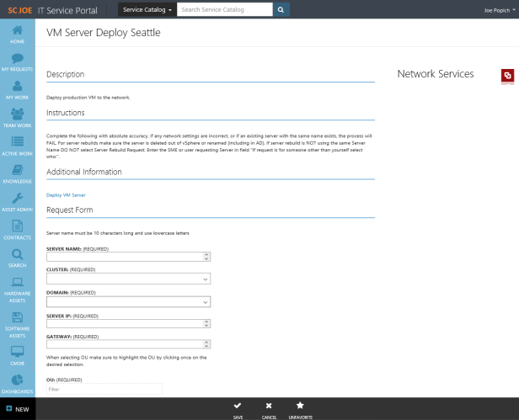The height and width of the screenshot is (420, 519).
Task: Open My Requests in sidebar
Action: coord(17,60)
